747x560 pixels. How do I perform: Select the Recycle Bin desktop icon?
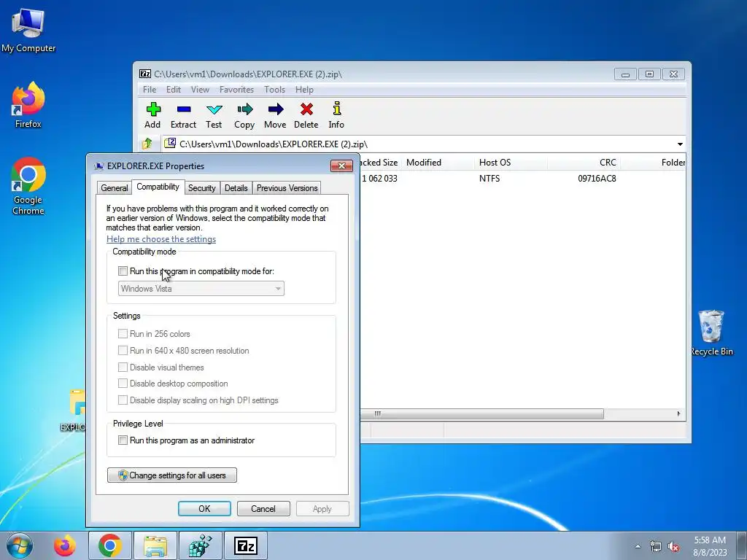coord(711,332)
